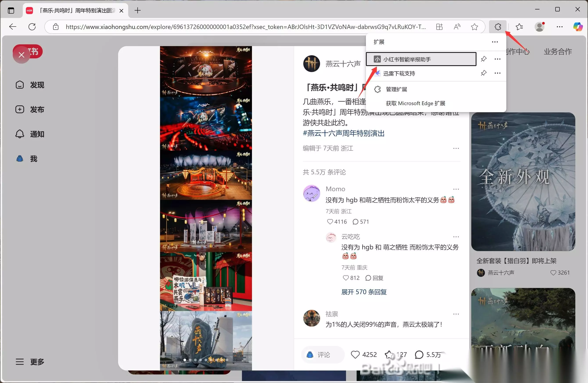
Task: Open 小红书智能举报助手 extension
Action: point(421,59)
